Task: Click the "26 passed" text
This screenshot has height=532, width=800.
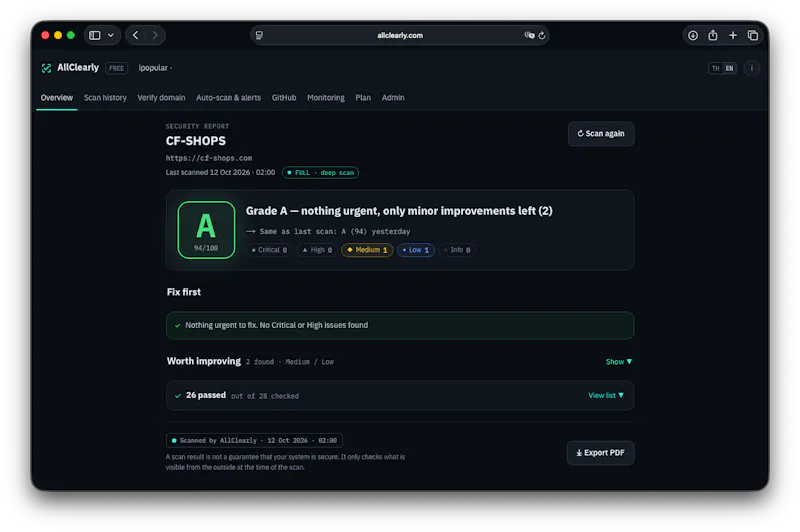Action: [x=206, y=395]
